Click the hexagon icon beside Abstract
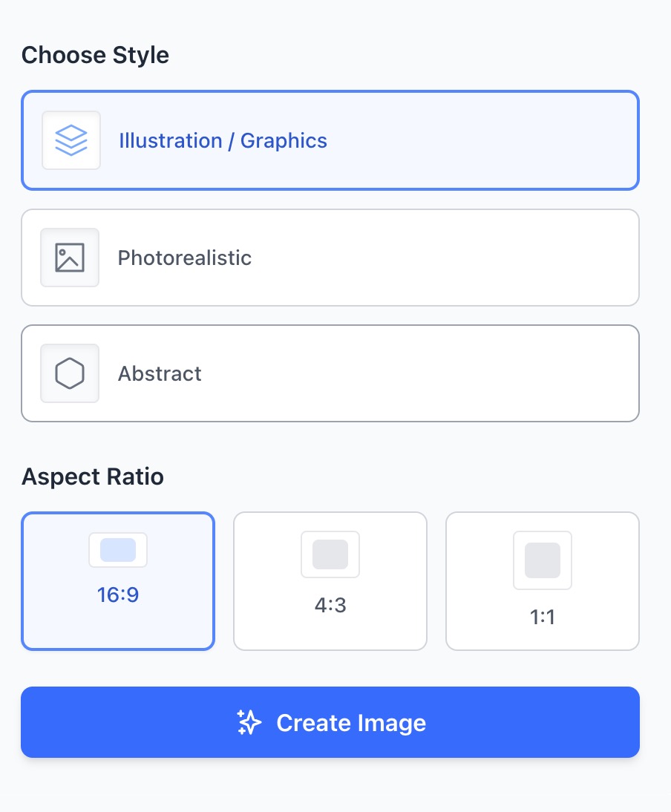Image resolution: width=671 pixels, height=812 pixels. 70,373
